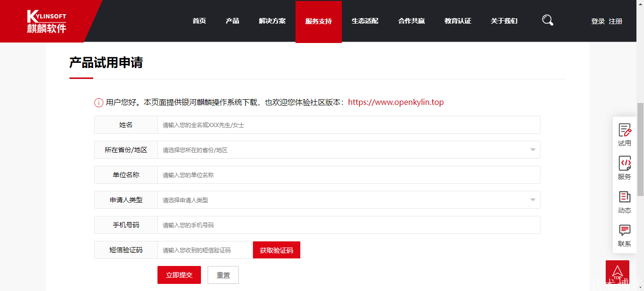This screenshot has width=644, height=291.
Task: Jump back to top with the TOP button
Action: pyautogui.click(x=618, y=272)
